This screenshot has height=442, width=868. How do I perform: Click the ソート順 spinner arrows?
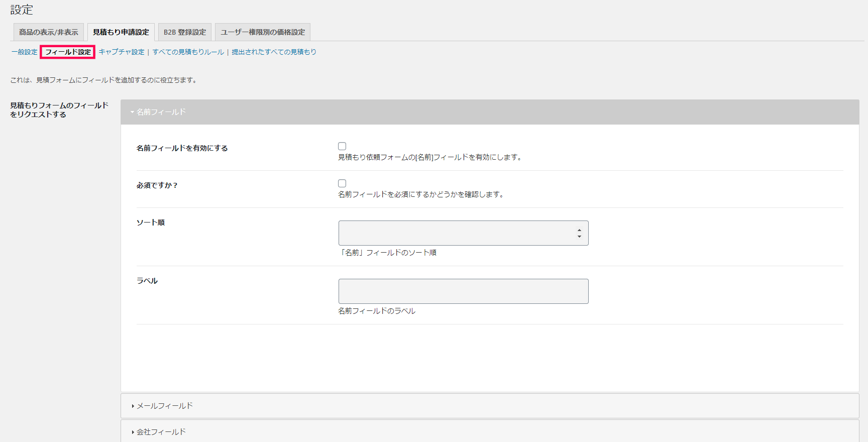(579, 233)
